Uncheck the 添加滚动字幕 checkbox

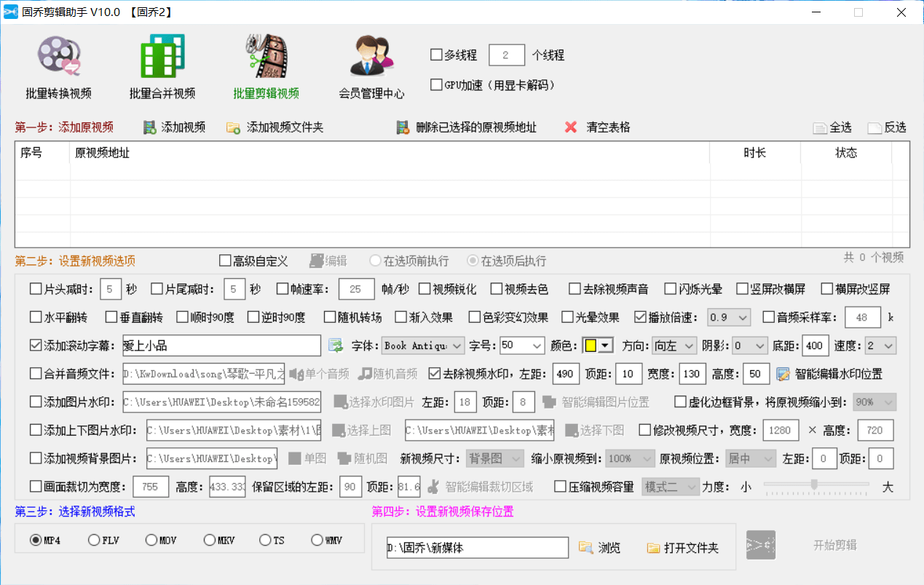(36, 345)
